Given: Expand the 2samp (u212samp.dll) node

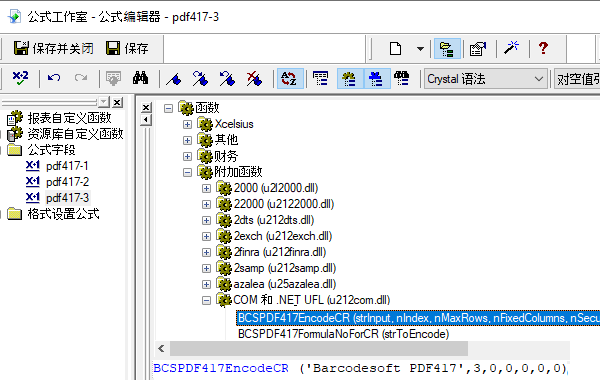Looking at the screenshot, I should (206, 268).
